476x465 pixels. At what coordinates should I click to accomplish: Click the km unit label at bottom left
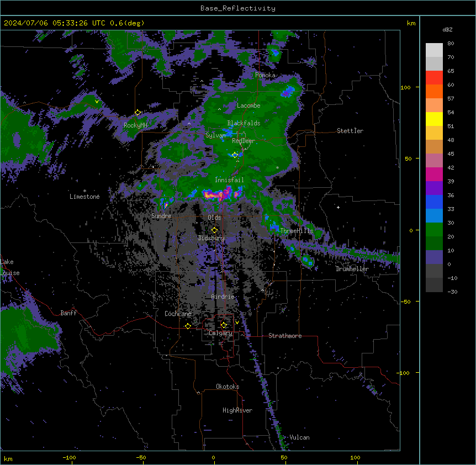click(x=8, y=458)
